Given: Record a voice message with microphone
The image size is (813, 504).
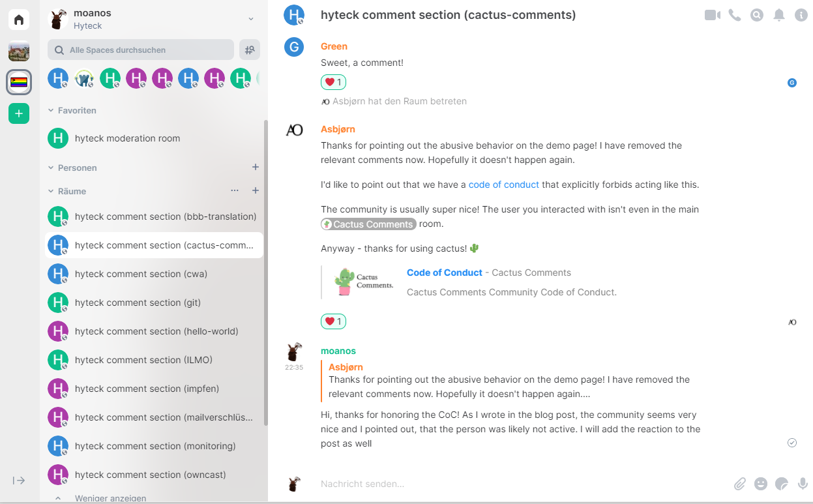Looking at the screenshot, I should (x=803, y=484).
